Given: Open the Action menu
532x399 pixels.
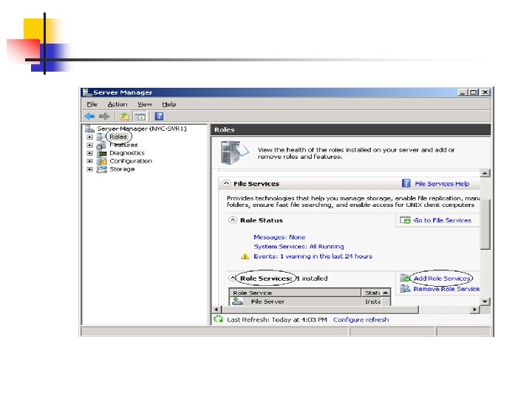Looking at the screenshot, I should click(x=117, y=104).
